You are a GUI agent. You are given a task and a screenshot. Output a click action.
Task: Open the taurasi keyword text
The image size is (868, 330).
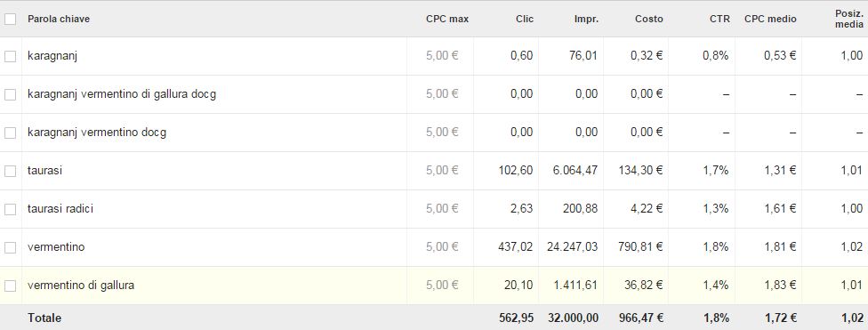point(44,171)
